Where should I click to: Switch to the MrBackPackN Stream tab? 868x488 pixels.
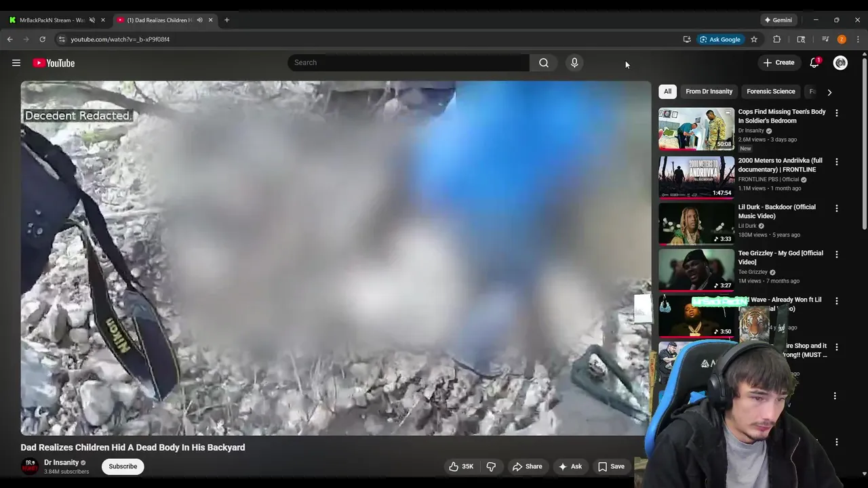[52, 20]
